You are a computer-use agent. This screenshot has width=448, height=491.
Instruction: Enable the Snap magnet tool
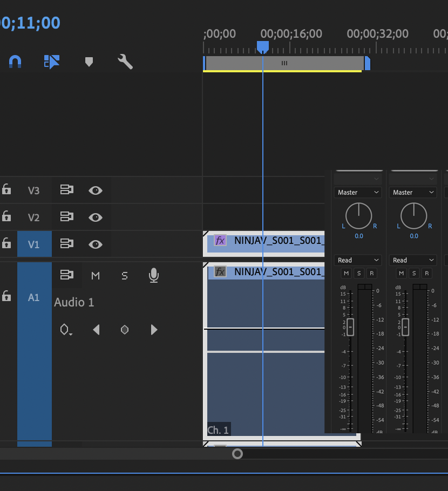[x=15, y=62]
